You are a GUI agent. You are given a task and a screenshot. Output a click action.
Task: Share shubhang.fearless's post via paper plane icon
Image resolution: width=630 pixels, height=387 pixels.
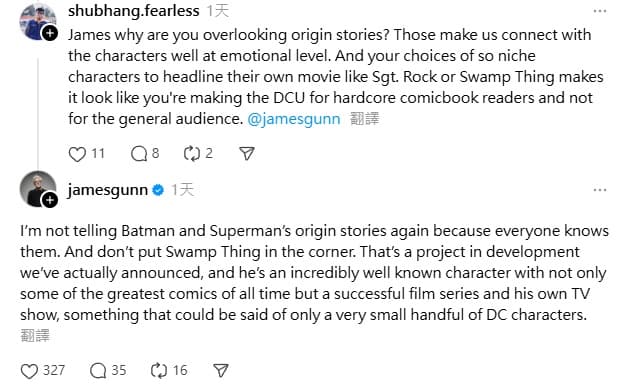pos(247,154)
